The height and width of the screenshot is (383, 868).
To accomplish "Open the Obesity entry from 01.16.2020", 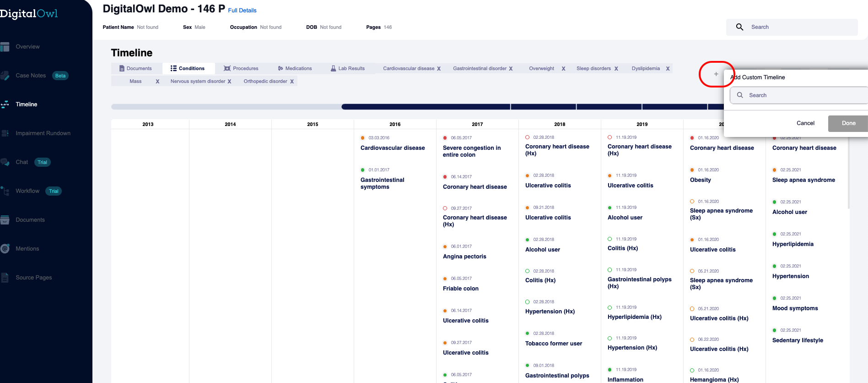I will click(701, 180).
